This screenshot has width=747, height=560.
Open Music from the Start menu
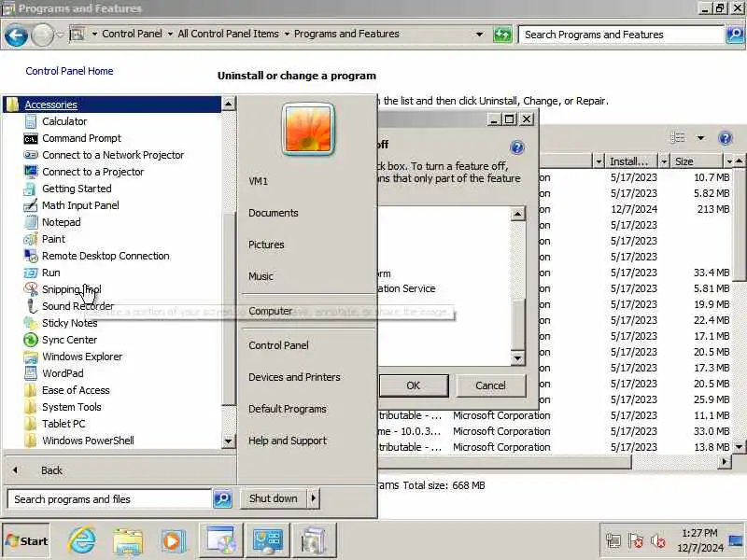[261, 276]
